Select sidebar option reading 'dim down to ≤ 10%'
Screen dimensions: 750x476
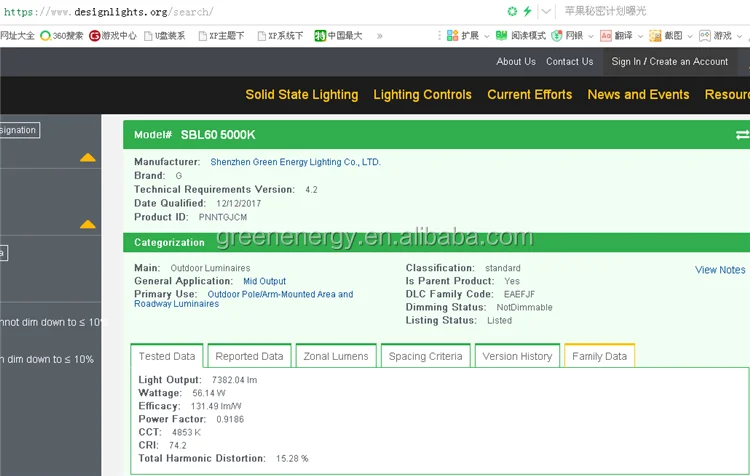point(47,359)
